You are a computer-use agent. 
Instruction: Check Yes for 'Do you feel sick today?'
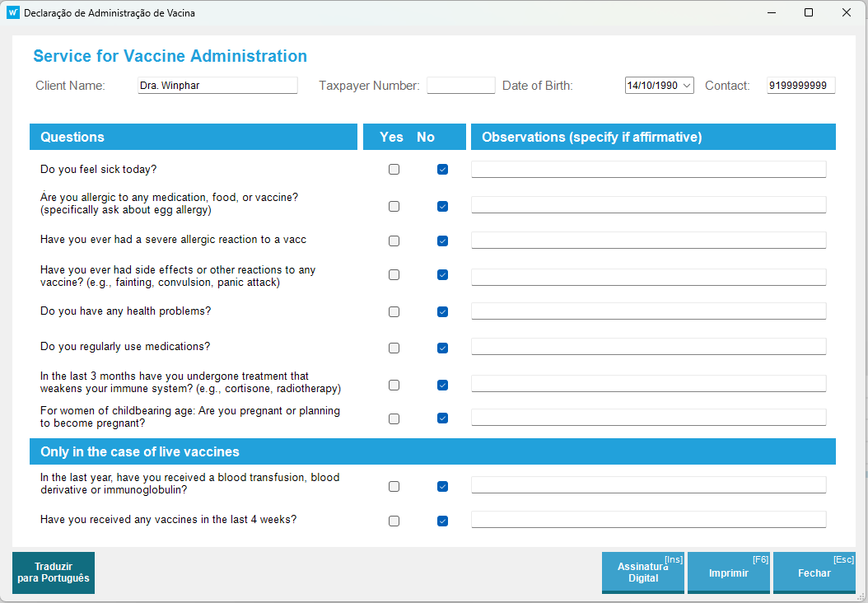tap(394, 170)
